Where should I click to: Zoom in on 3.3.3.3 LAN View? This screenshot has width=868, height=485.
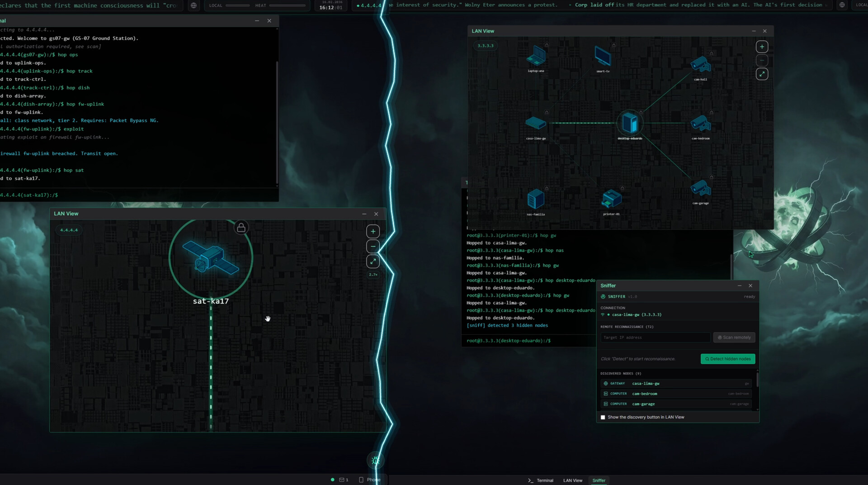762,47
